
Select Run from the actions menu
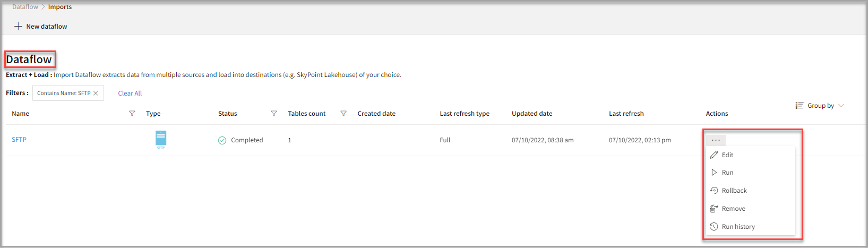727,173
